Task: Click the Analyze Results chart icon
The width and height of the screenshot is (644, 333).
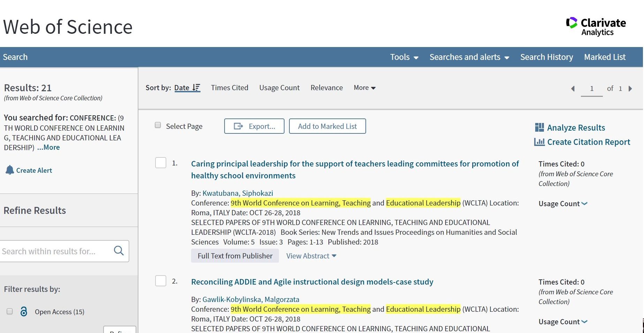Action: coord(539,127)
